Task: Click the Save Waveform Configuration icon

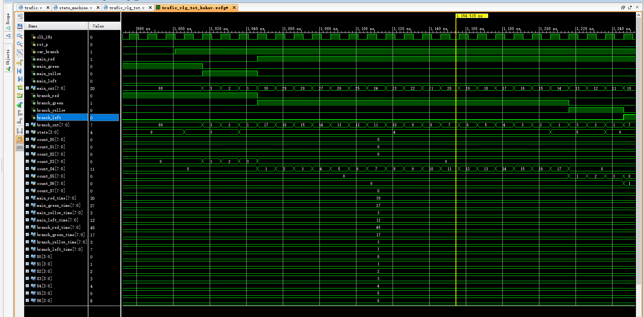Action: tap(20, 26)
